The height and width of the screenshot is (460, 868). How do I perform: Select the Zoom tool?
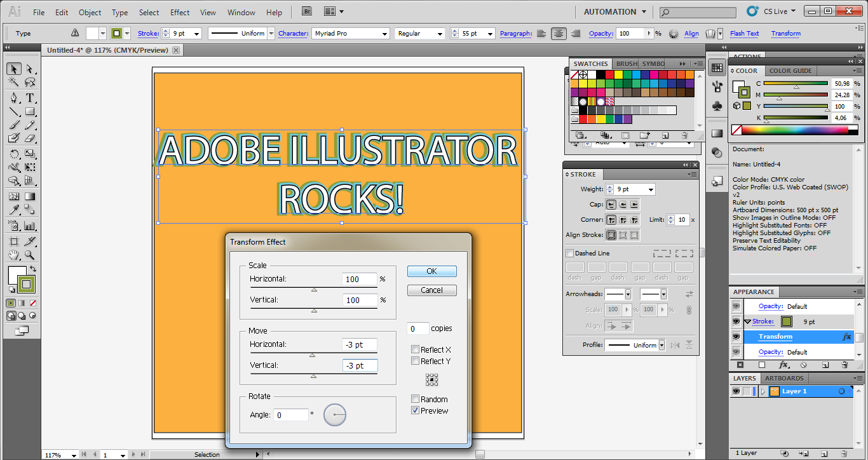(x=29, y=255)
